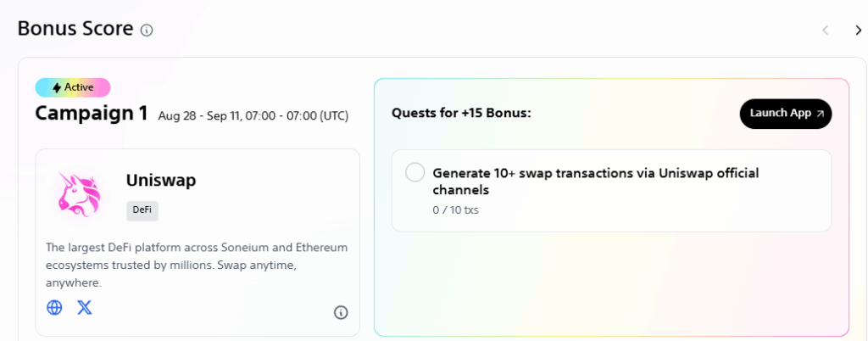Go to previous campaign with left arrow
This screenshot has height=341, width=868.
pyautogui.click(x=825, y=31)
